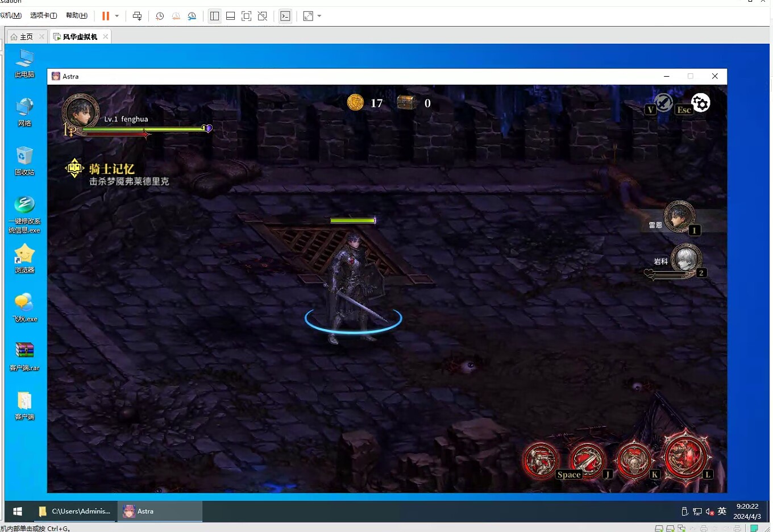Select the 客户端.rar archive icon
Screen dimensions: 773x532
point(24,356)
